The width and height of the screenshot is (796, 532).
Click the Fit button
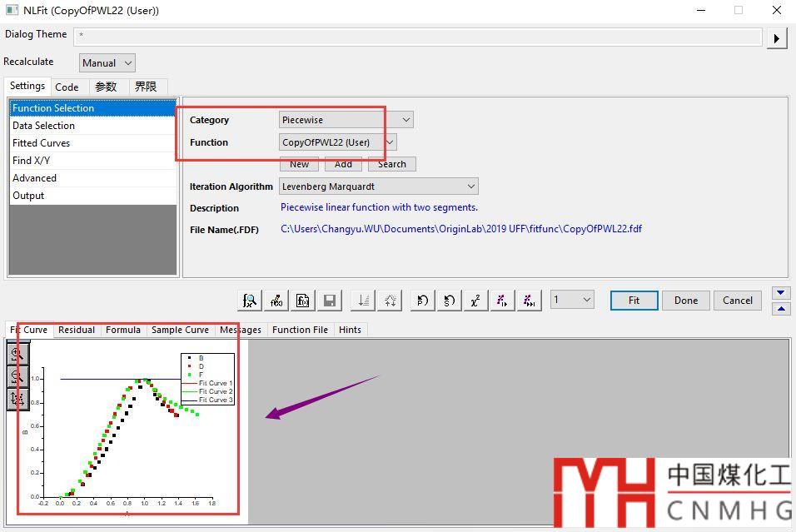tap(634, 301)
